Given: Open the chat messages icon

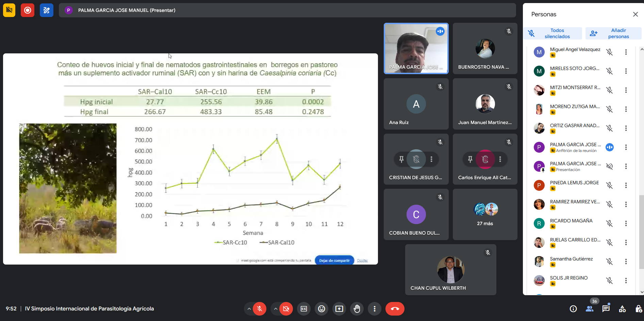Looking at the screenshot, I should [x=606, y=309].
